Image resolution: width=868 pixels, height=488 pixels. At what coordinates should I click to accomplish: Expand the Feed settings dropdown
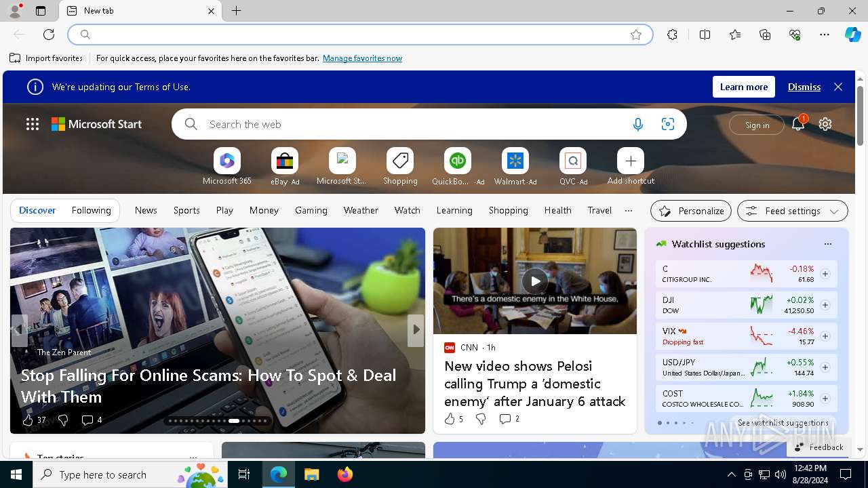(x=792, y=211)
